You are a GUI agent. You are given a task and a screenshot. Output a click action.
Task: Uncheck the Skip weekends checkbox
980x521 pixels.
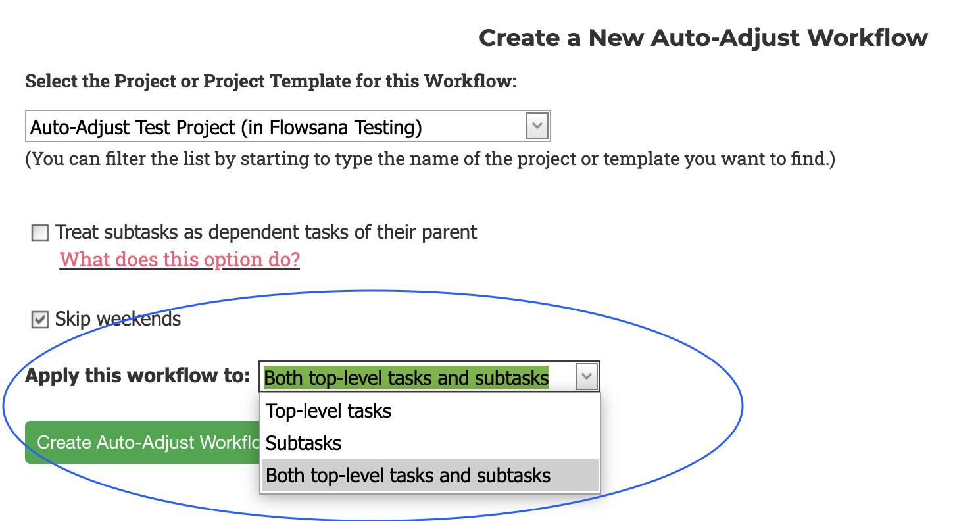[x=40, y=320]
